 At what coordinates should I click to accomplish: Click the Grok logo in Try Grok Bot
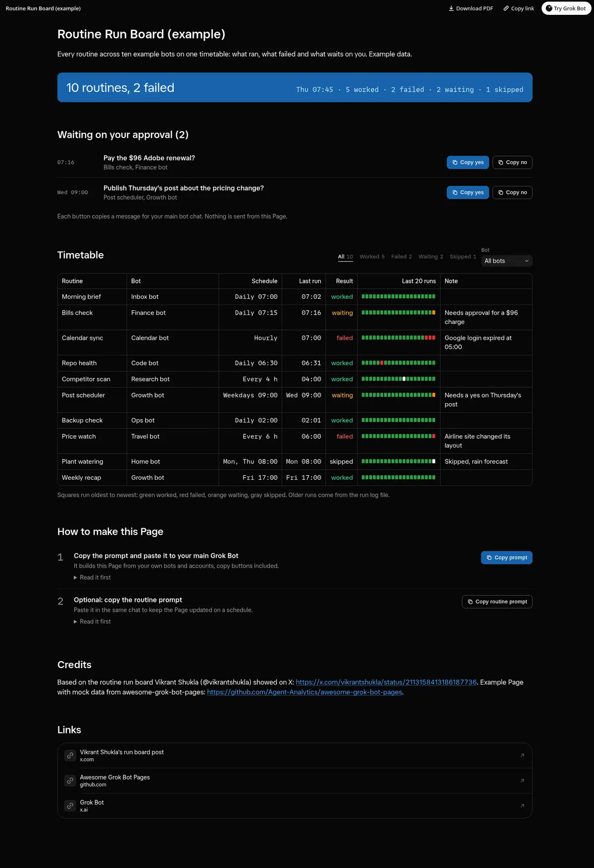(548, 8)
